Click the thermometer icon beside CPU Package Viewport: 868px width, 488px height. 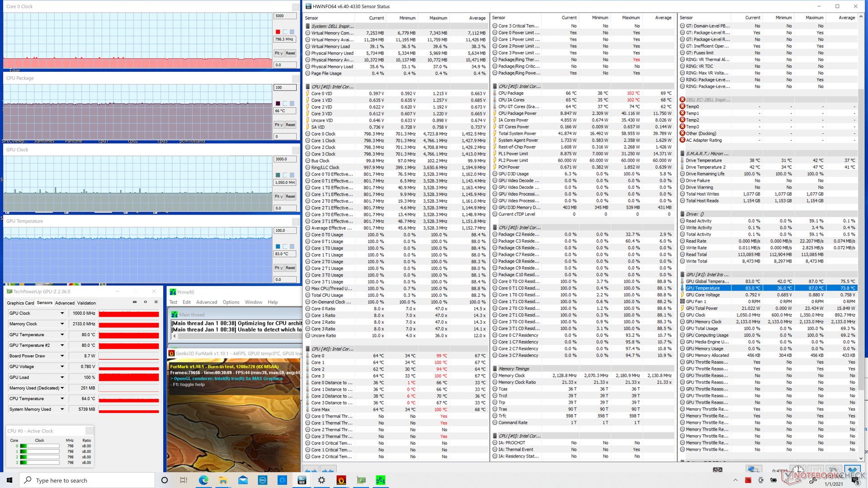(495, 93)
